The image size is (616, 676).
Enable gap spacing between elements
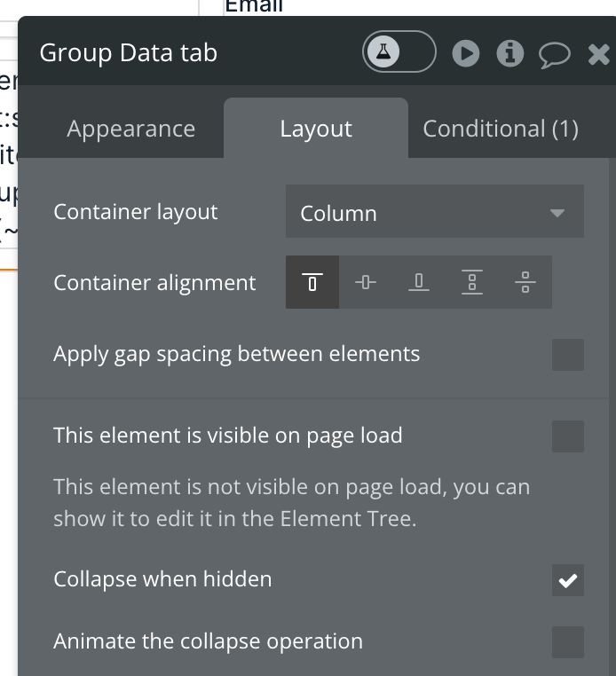tap(568, 354)
